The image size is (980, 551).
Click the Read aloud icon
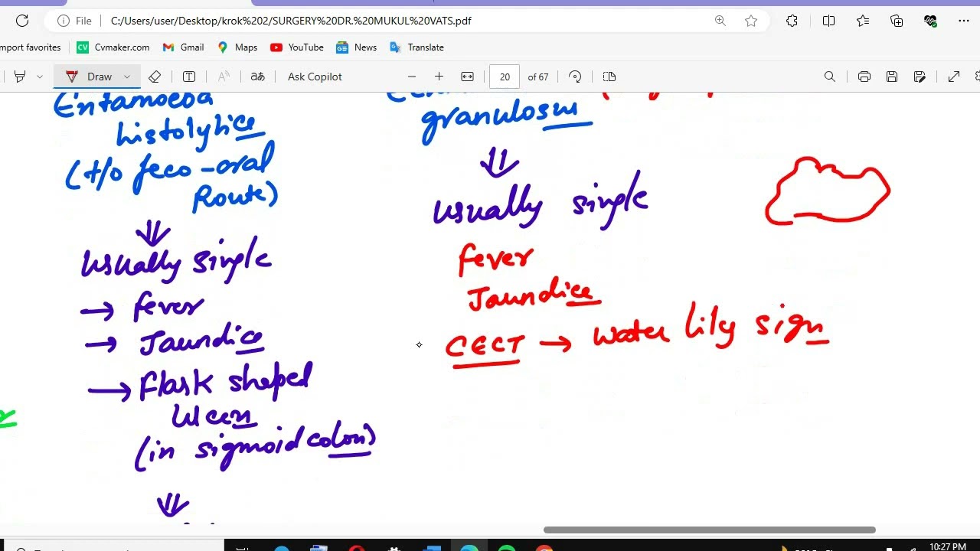click(x=224, y=77)
